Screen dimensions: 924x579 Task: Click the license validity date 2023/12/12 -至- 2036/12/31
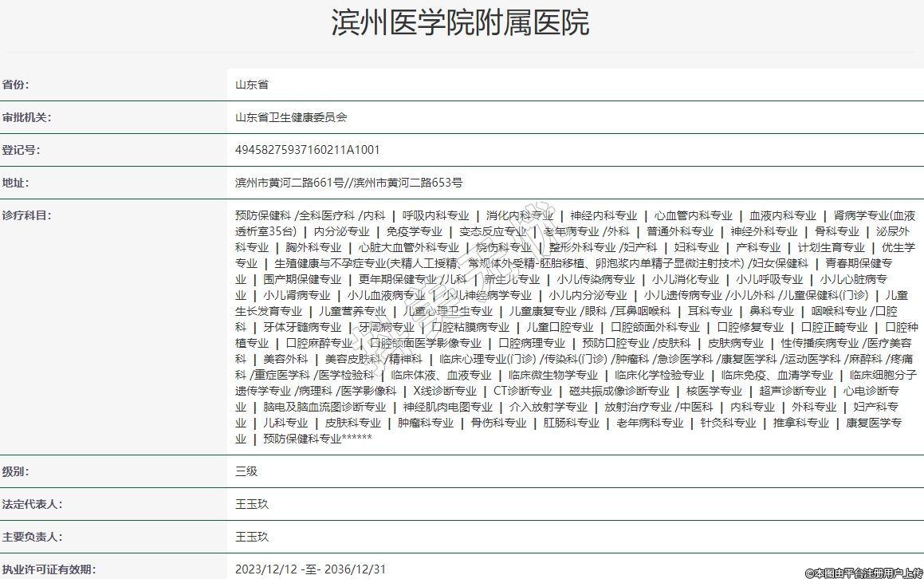[x=311, y=569]
